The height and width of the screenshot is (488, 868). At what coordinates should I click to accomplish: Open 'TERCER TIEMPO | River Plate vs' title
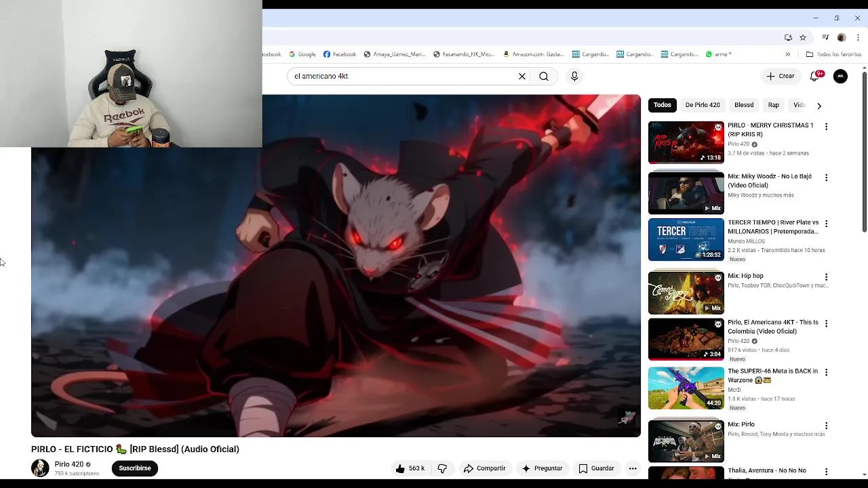[773, 227]
